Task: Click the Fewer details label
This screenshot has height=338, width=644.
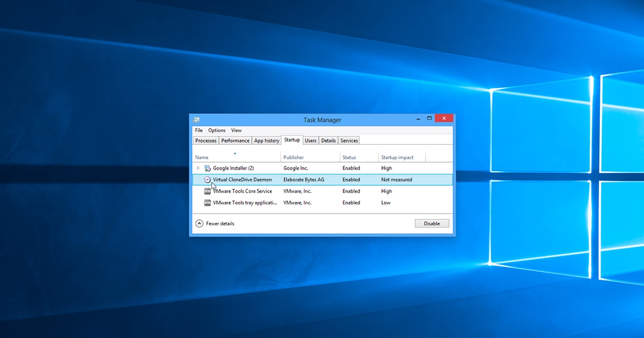Action: [220, 224]
